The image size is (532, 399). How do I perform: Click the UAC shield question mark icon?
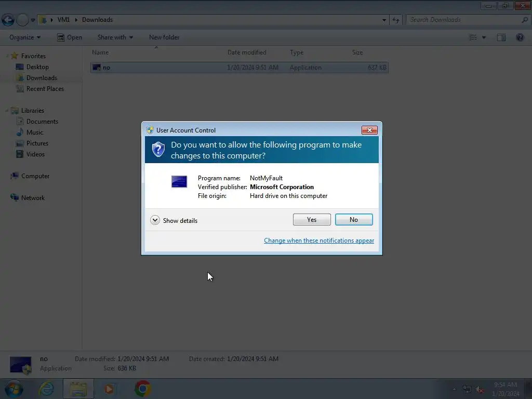pyautogui.click(x=158, y=149)
